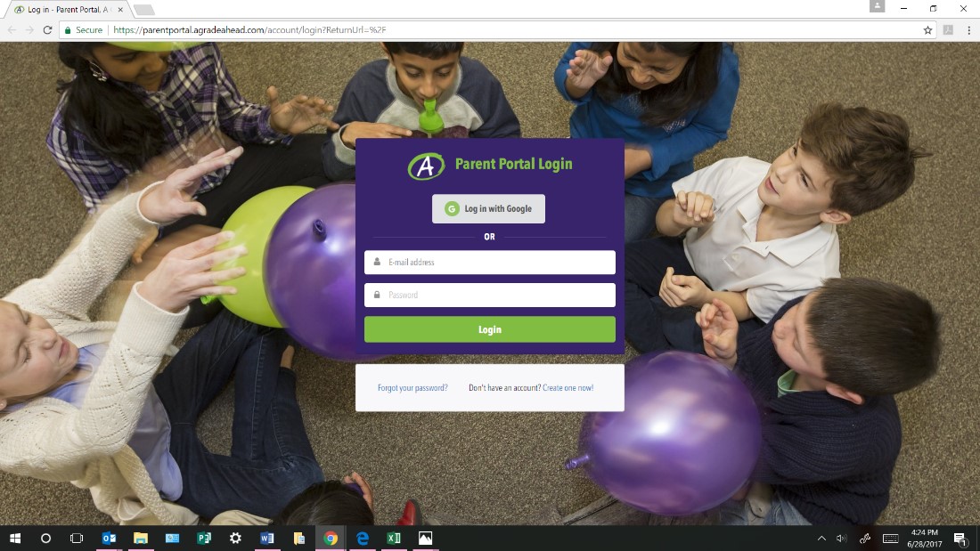The width and height of the screenshot is (980, 551).
Task: Open the Create one now link
Action: 568,388
